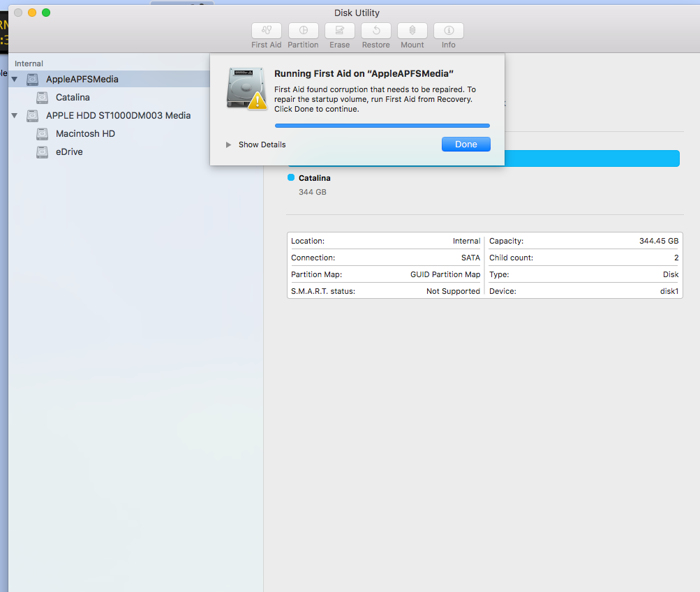The image size is (700, 592).
Task: Collapse the AppleAPFSMedia disclosure triangle
Action: 15,80
